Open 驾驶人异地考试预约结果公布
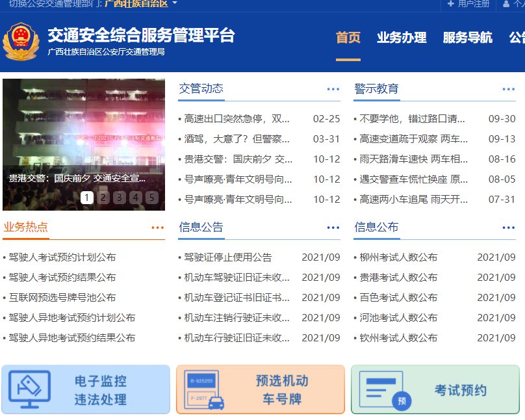 [72, 337]
